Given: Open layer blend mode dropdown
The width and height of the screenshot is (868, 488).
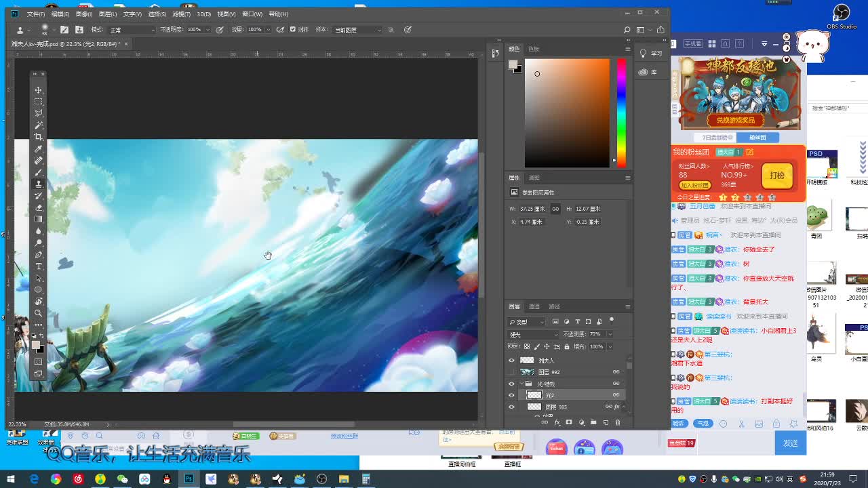Looking at the screenshot, I should (x=533, y=334).
